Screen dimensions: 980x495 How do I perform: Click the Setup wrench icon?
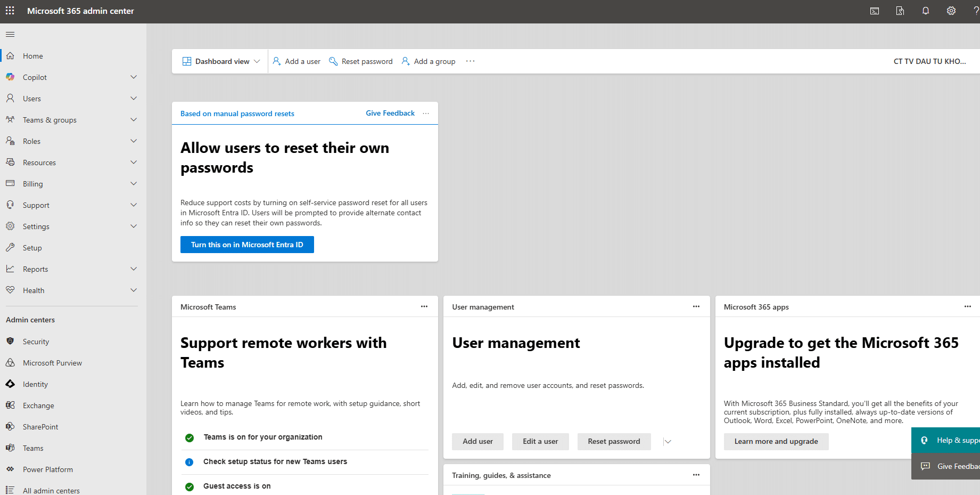[10, 248]
